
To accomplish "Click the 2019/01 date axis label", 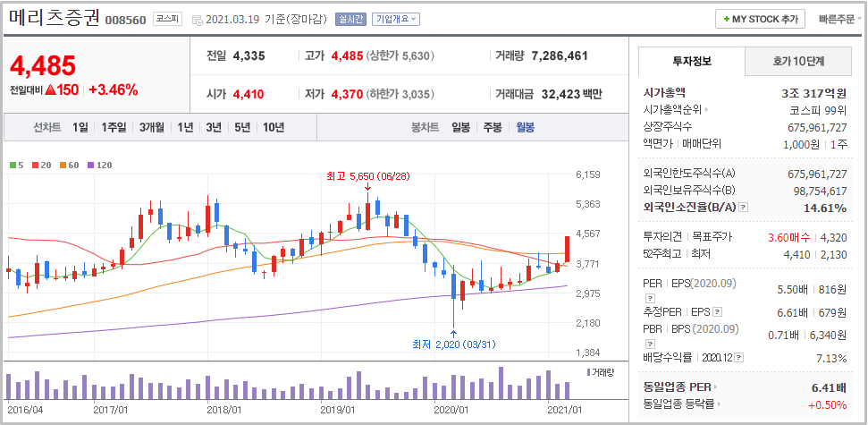I will click(338, 410).
